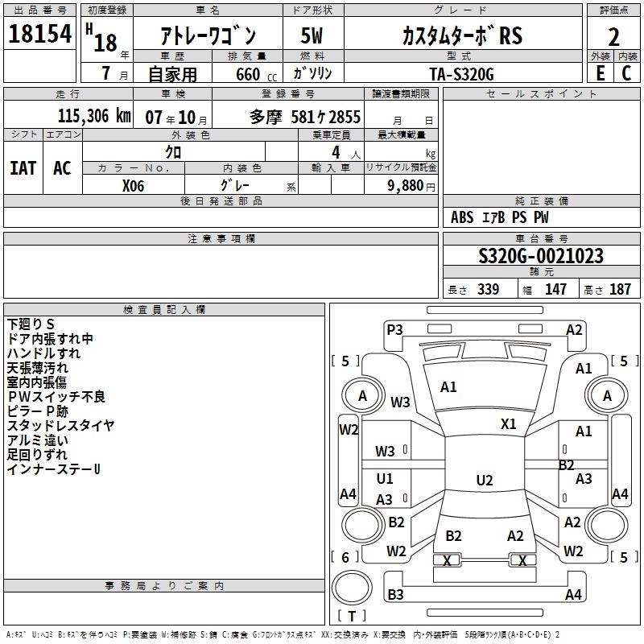Select overall score value 2
Screen dimensions: 644x644
[613, 37]
